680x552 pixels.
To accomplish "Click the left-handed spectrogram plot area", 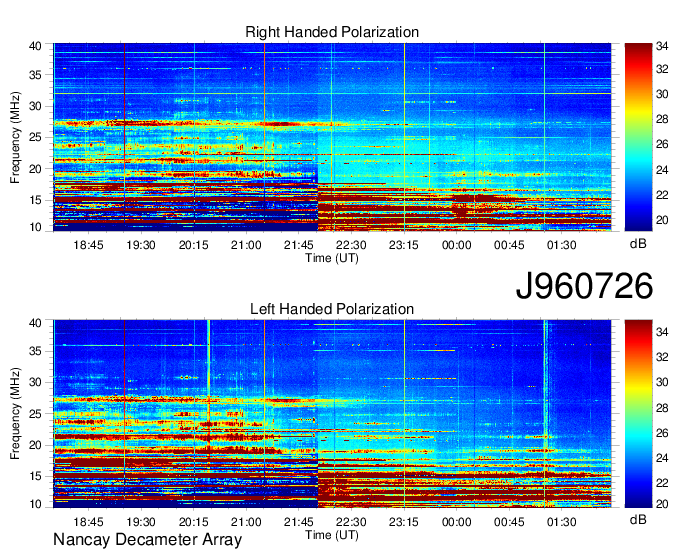I will pos(332,414).
